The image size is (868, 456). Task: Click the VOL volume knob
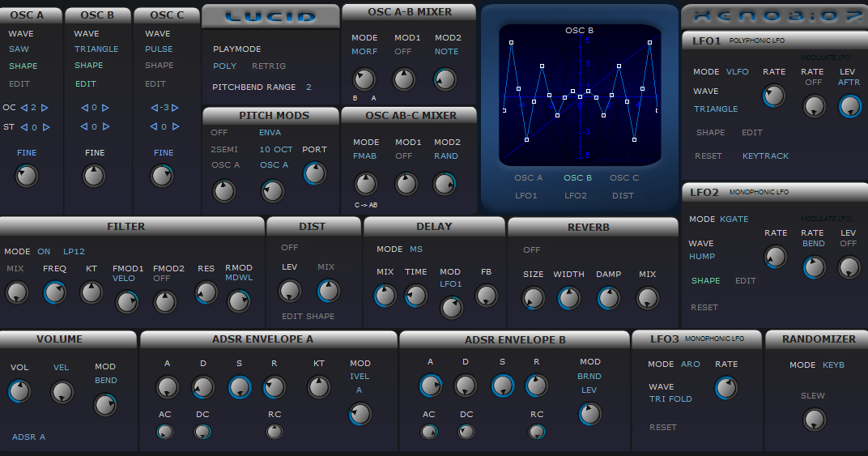point(19,391)
